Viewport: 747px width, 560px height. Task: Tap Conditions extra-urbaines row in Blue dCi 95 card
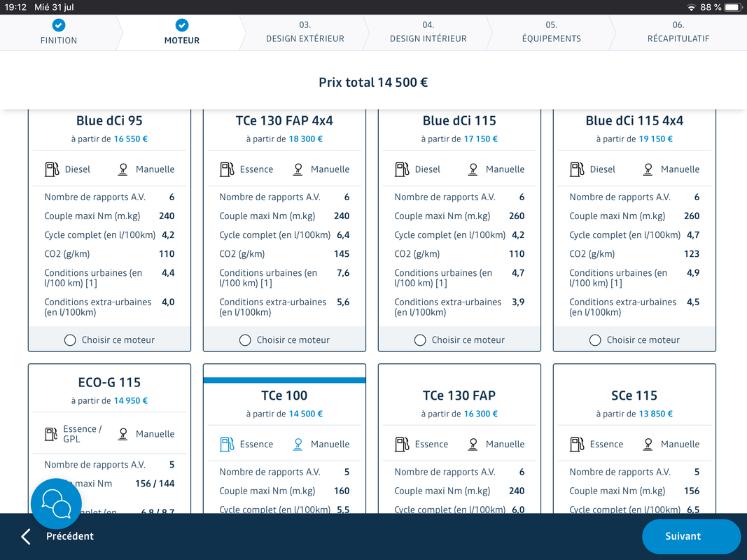(109, 307)
